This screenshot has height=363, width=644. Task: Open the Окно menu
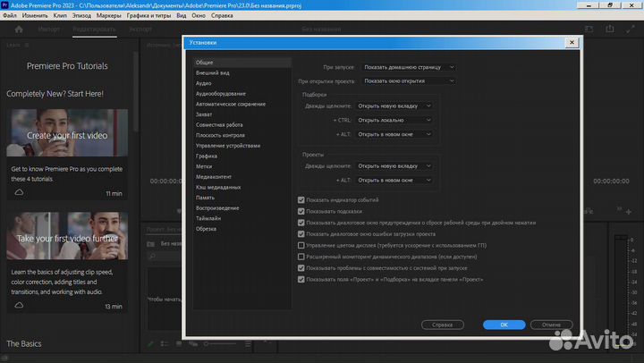point(199,15)
